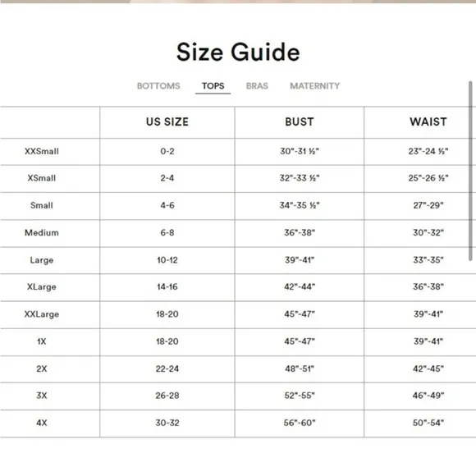The height and width of the screenshot is (476, 476).
Task: Select the TOPS tab
Action: tap(213, 86)
